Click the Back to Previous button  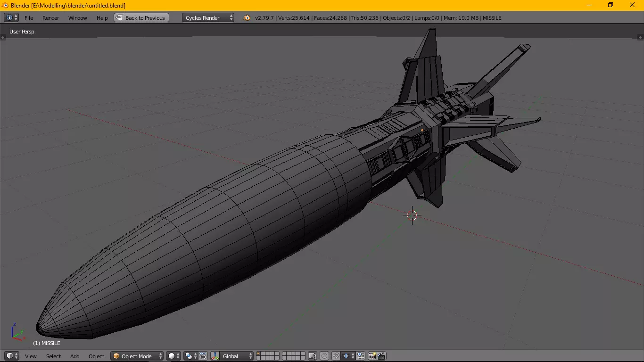141,17
